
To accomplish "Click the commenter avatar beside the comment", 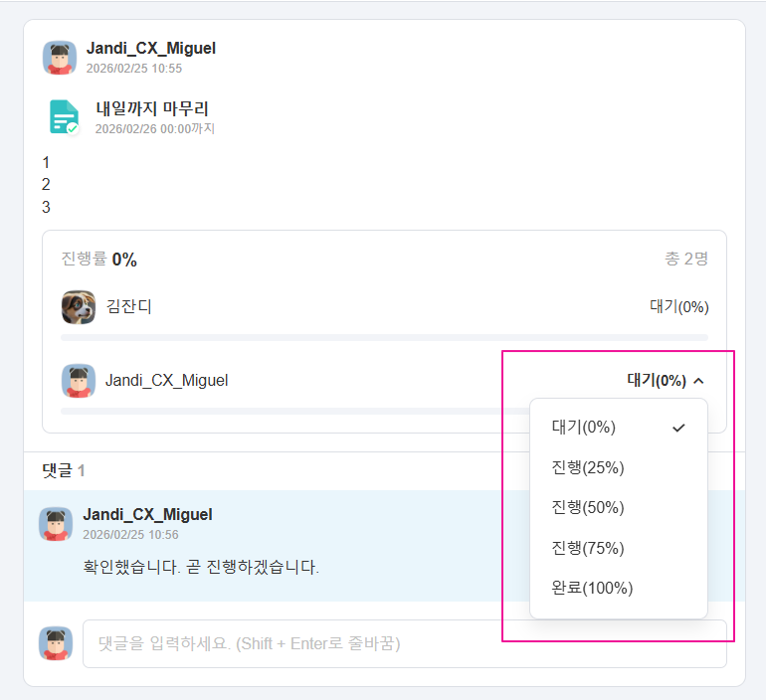I will pos(56,524).
